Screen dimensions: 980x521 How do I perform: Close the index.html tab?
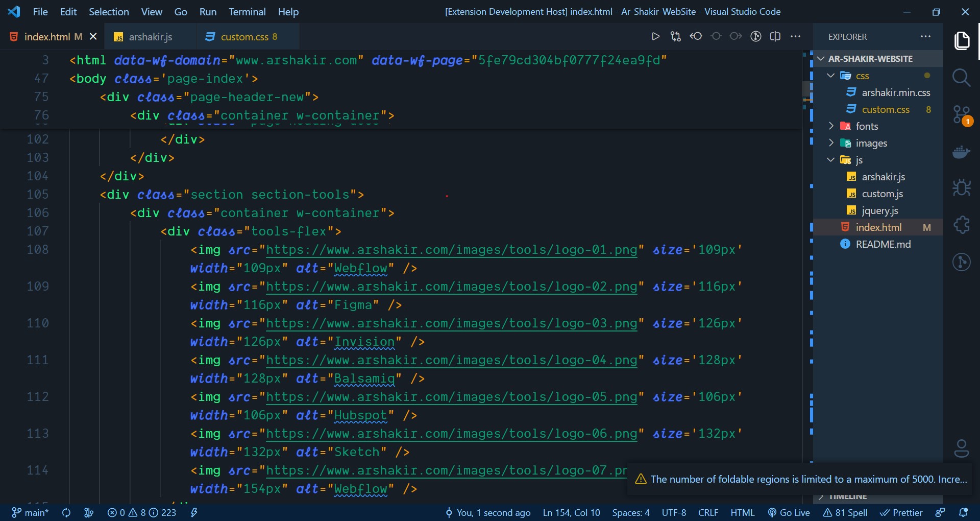pyautogui.click(x=93, y=36)
